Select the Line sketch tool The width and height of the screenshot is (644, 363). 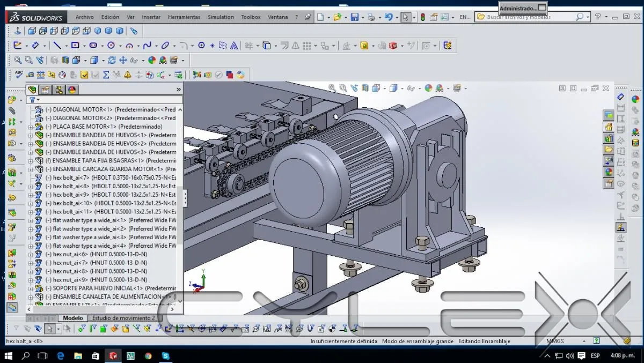[57, 46]
